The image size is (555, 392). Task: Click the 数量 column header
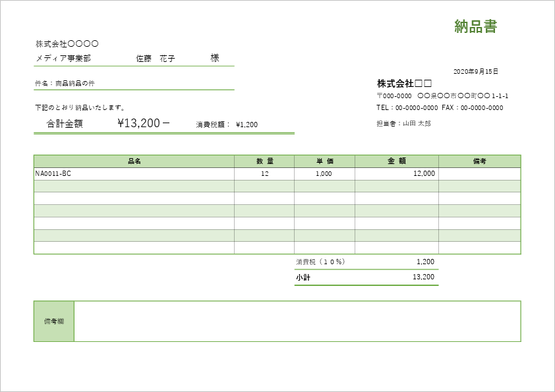tap(264, 161)
